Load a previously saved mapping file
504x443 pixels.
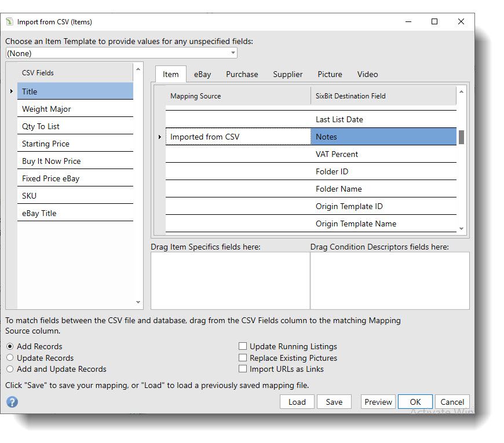tap(297, 401)
